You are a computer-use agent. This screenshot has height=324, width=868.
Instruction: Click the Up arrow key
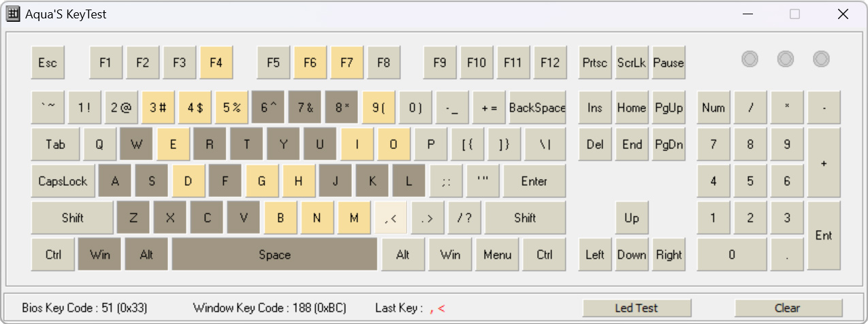coord(632,218)
